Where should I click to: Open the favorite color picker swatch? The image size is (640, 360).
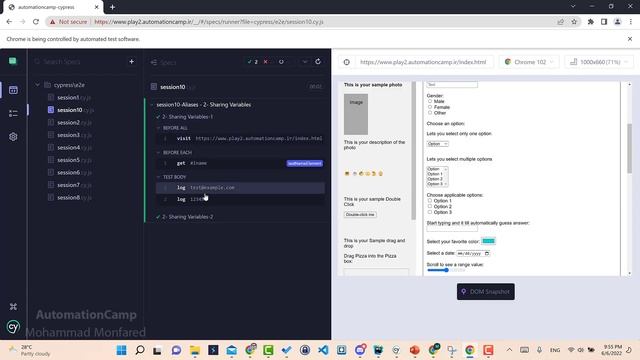point(488,241)
